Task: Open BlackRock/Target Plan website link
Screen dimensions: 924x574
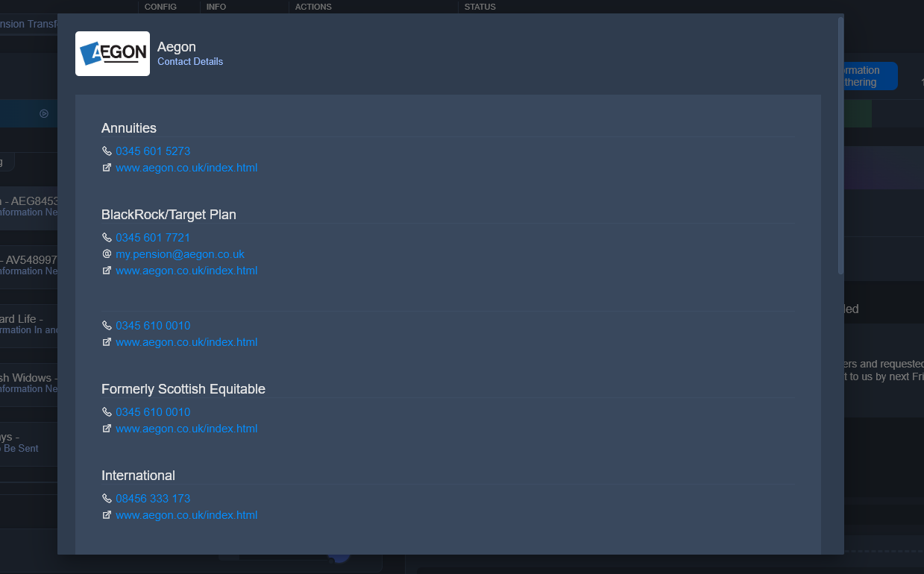Action: click(186, 271)
